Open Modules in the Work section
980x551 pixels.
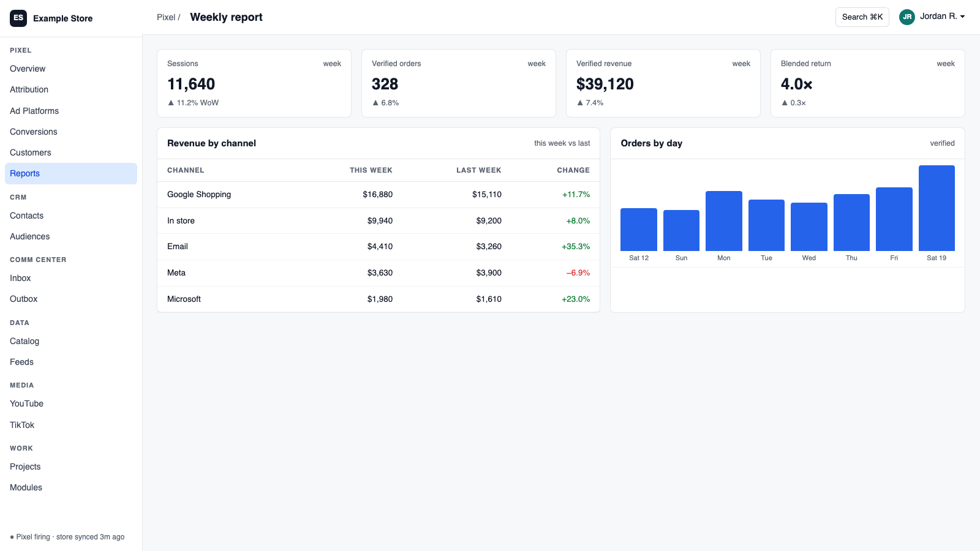point(71,487)
